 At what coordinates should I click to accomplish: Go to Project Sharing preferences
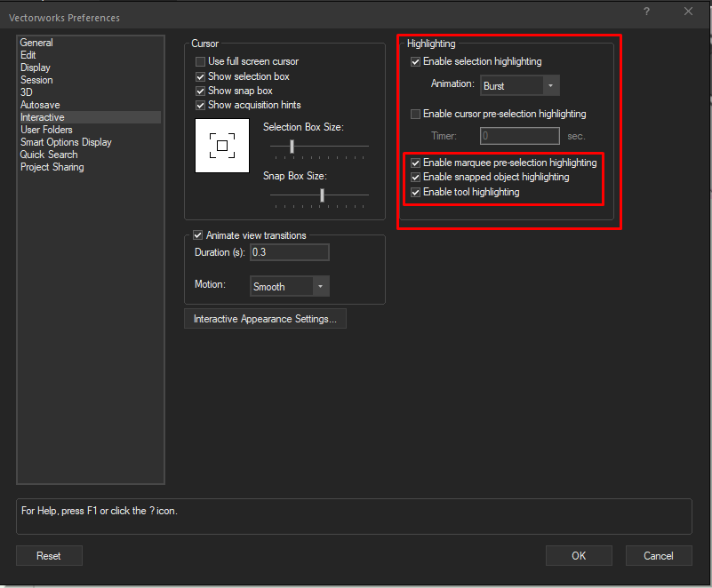tap(52, 167)
